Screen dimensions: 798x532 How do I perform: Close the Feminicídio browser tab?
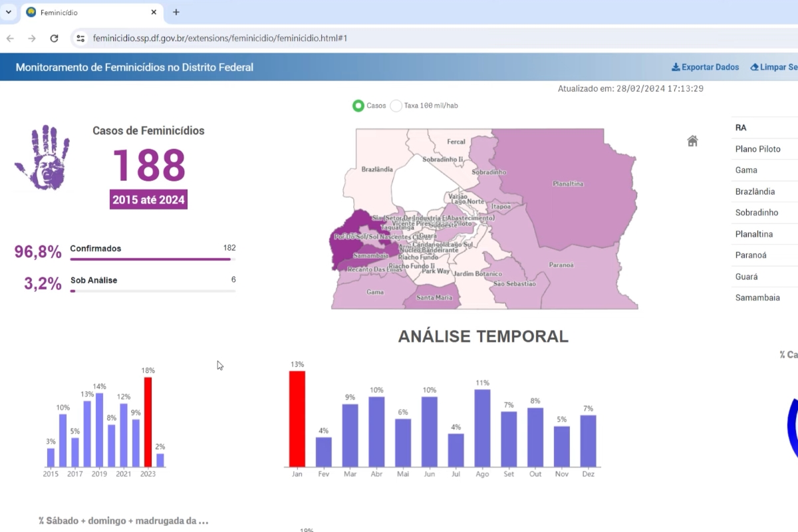pos(154,12)
